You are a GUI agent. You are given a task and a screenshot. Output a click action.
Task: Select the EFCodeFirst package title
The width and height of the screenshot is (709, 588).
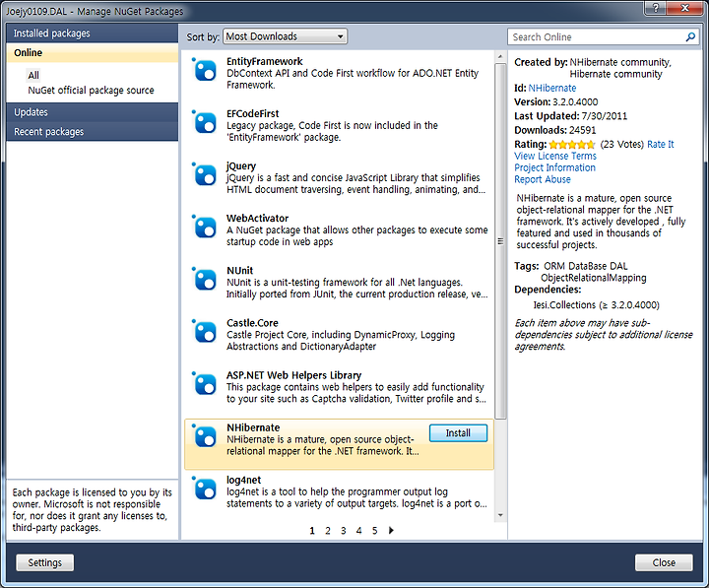(x=253, y=113)
